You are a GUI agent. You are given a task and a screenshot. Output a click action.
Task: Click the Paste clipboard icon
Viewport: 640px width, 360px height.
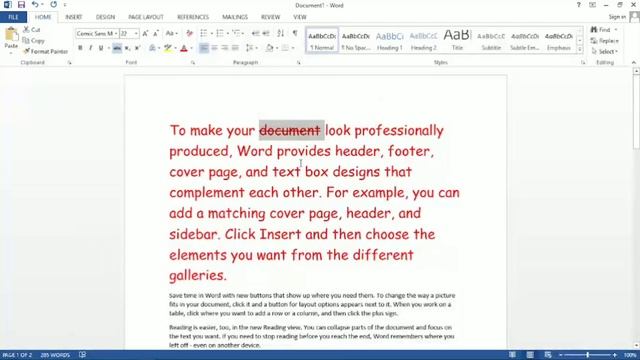pyautogui.click(x=11, y=35)
